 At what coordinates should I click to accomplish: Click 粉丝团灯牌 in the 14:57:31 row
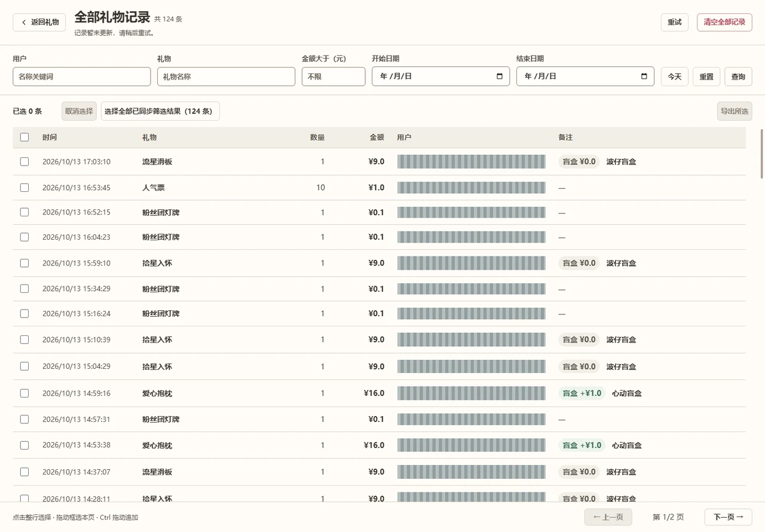coord(161,420)
